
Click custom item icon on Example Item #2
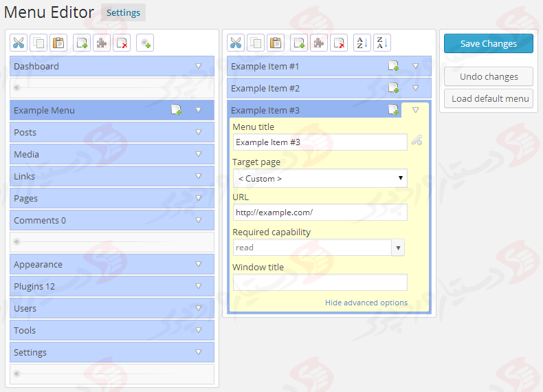coord(393,88)
